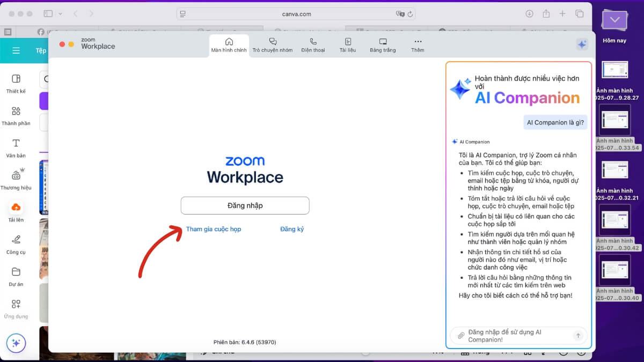This screenshot has height=362, width=644.
Task: Open Canva's Thiết kế sidebar icon
Action: coord(16,83)
